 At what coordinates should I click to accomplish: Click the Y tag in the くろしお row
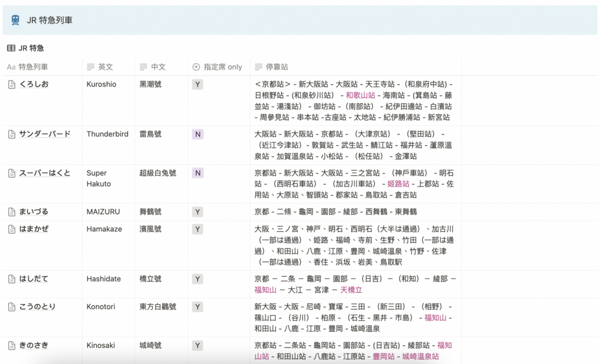(197, 84)
